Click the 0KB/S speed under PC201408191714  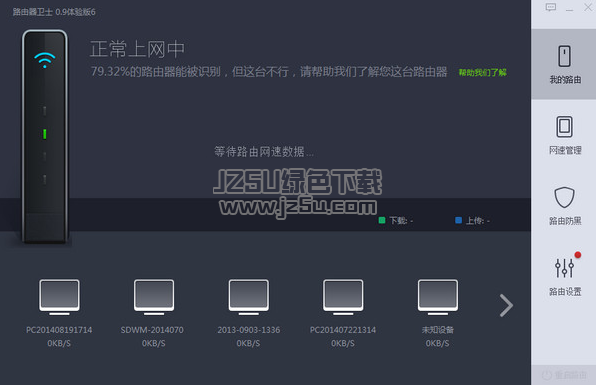pos(59,343)
